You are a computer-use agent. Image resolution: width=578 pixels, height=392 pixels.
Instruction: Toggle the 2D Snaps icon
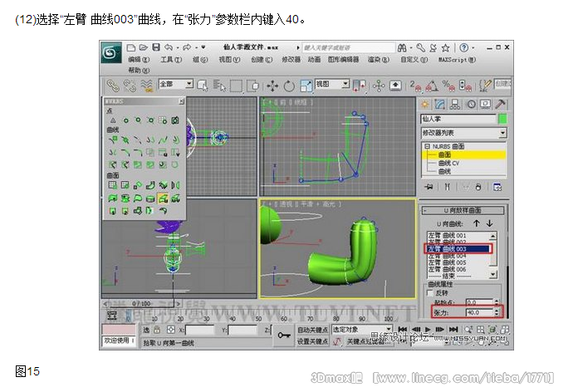coord(416,86)
